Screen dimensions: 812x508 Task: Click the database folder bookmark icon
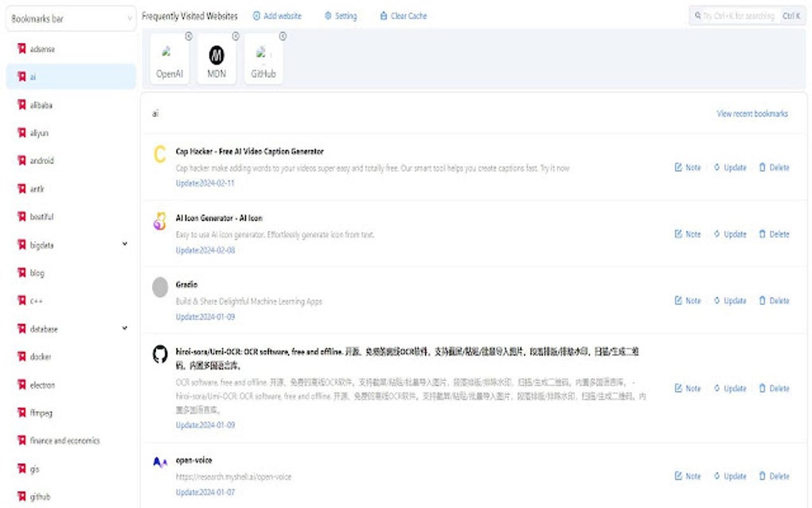[21, 328]
